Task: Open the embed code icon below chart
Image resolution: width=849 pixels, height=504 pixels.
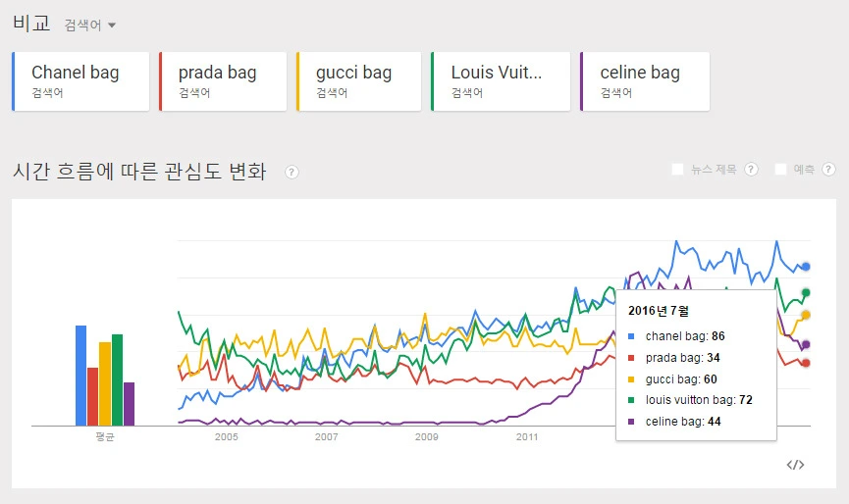Action: point(795,465)
